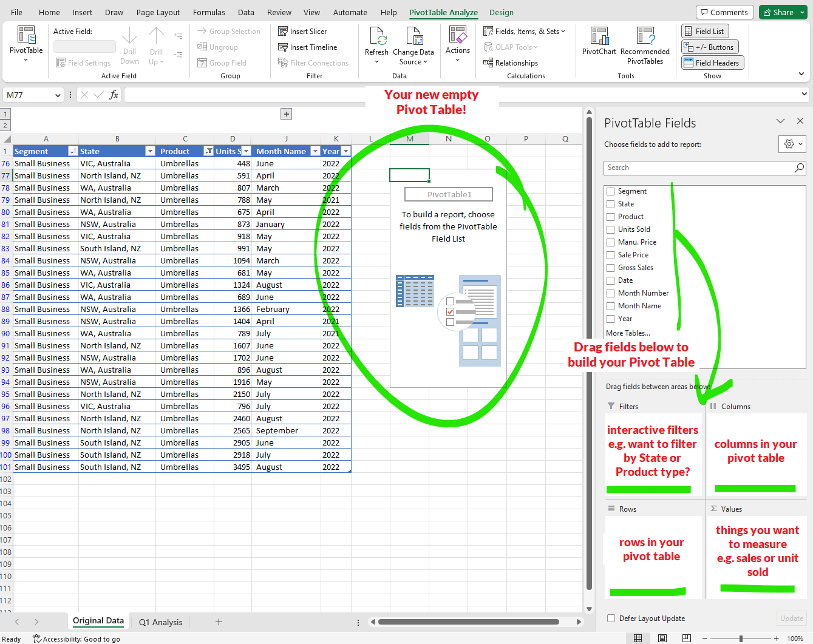Check the Units Sold field checkbox
813x644 pixels.
click(x=611, y=229)
